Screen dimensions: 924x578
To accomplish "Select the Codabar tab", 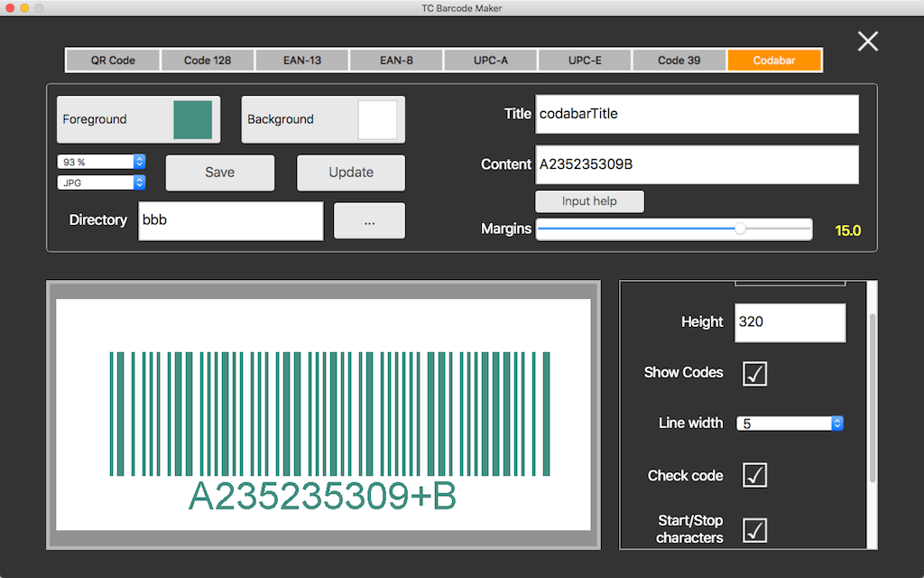I will [774, 61].
